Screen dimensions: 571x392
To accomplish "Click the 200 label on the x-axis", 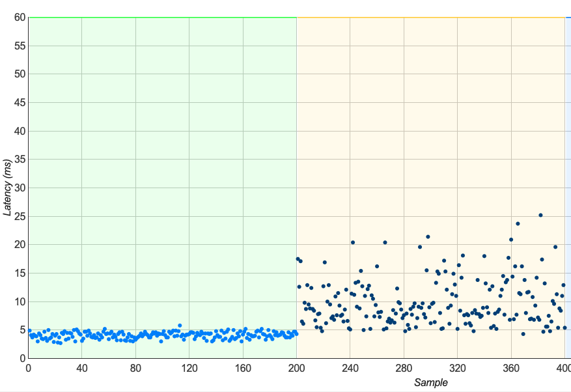I will pos(296,369).
